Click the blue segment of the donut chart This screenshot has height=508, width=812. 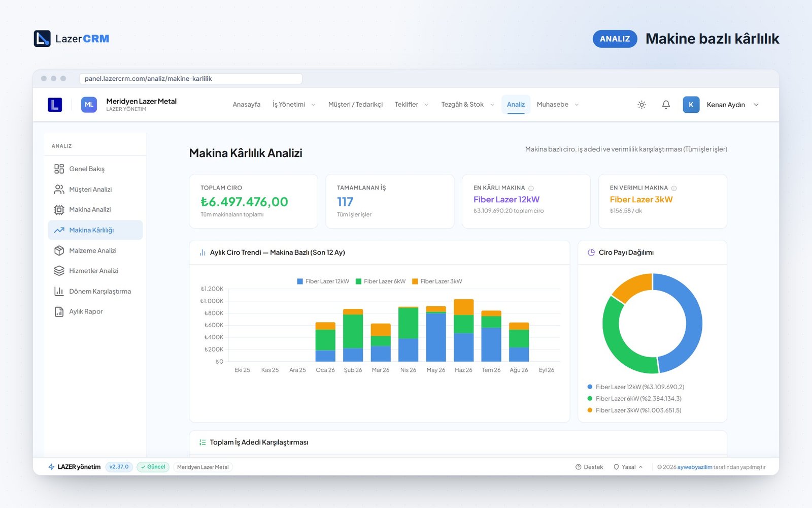pyautogui.click(x=693, y=325)
